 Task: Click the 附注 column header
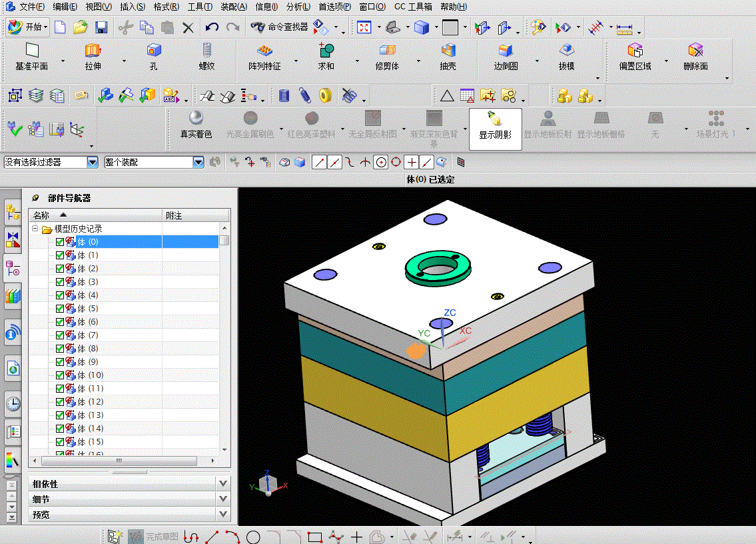[196, 215]
